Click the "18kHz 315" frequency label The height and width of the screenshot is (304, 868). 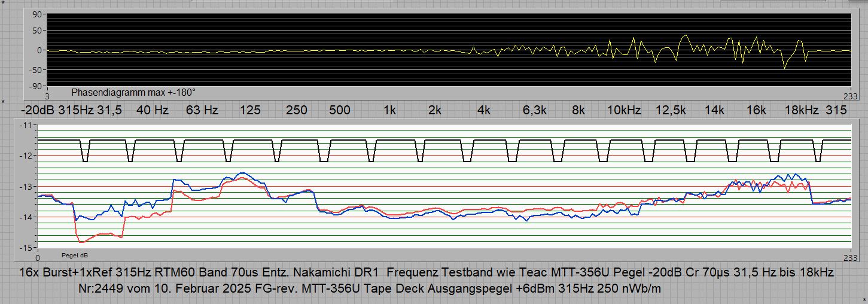[x=815, y=110]
